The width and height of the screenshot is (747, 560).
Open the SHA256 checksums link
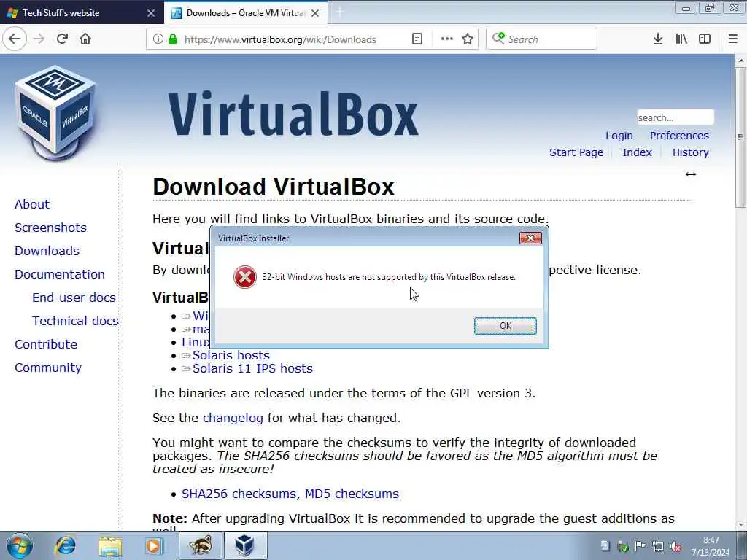coord(239,494)
